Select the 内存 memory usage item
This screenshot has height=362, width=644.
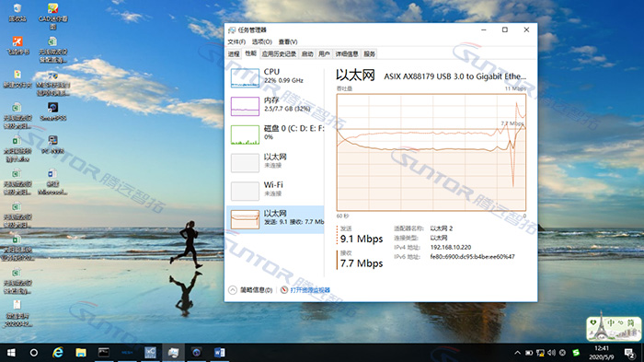(x=275, y=105)
